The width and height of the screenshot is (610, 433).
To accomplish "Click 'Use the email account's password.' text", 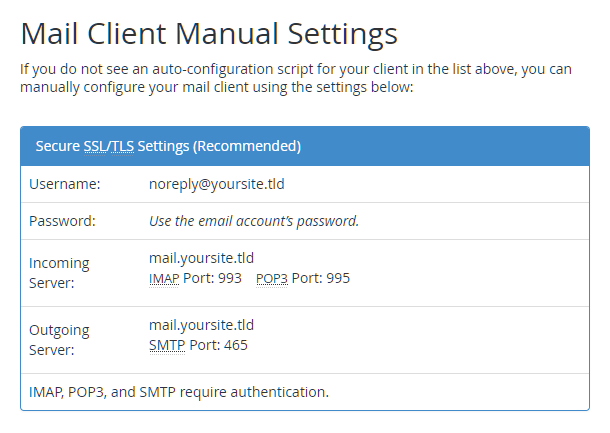I will 254,221.
